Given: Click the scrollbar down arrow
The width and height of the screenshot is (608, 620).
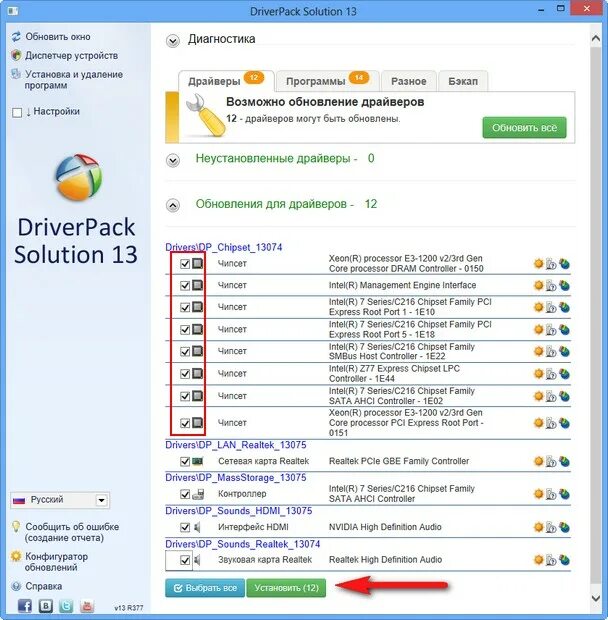Looking at the screenshot, I should (596, 598).
